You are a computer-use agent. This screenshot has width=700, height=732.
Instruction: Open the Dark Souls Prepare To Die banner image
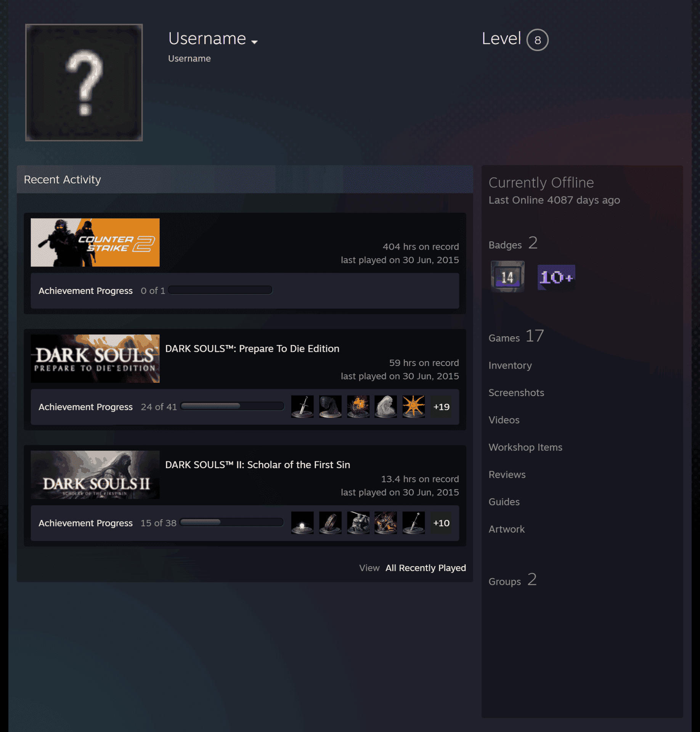95,359
